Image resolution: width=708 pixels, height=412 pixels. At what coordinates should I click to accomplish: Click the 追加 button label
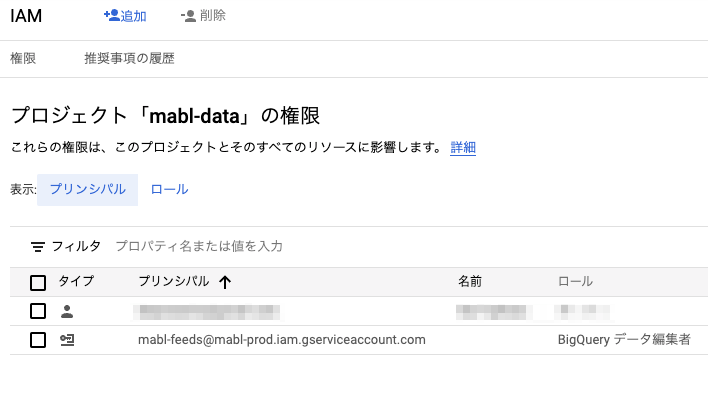133,15
